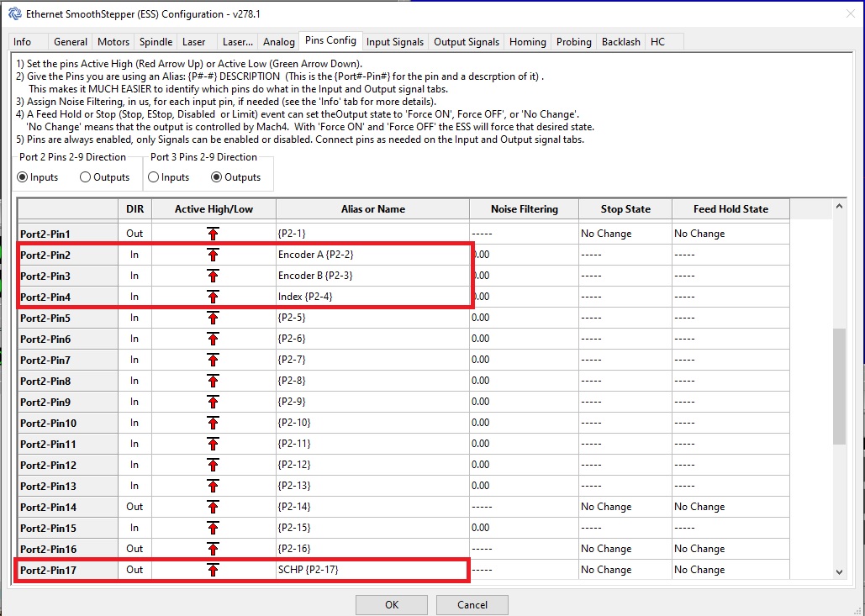Select Port 2 Inputs radio button

click(x=24, y=177)
